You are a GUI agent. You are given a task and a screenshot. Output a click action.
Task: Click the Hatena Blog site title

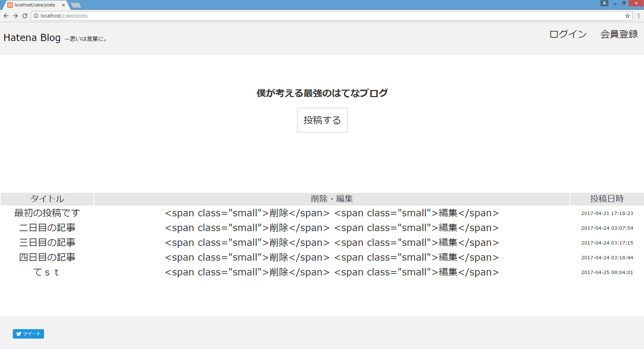[32, 38]
